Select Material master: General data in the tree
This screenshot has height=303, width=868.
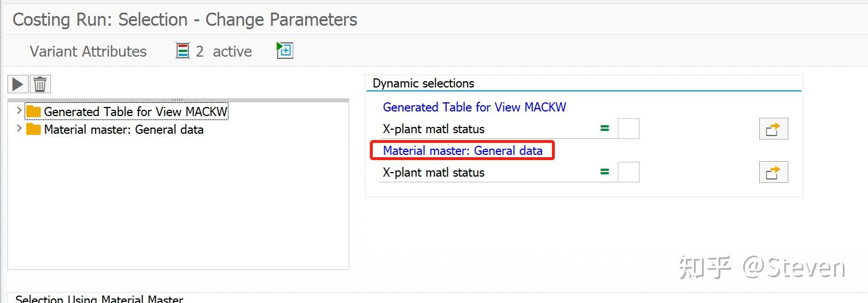pos(124,130)
